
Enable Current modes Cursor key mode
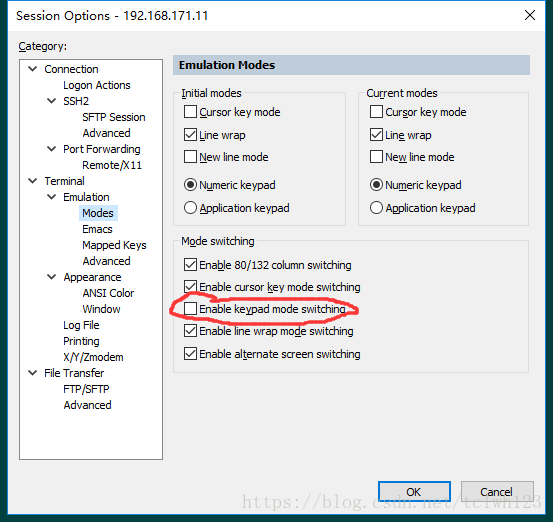pyautogui.click(x=376, y=112)
